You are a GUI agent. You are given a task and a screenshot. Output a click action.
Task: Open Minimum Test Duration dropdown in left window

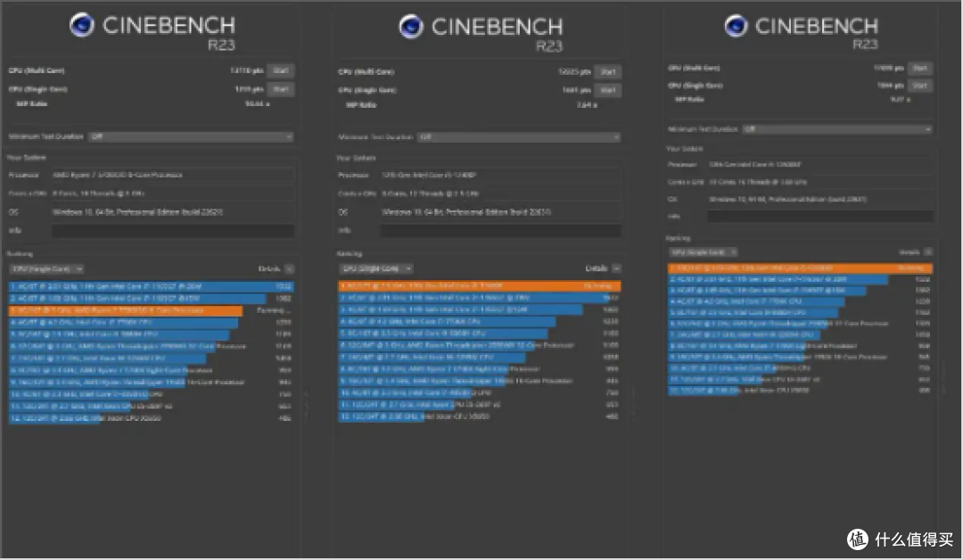191,137
